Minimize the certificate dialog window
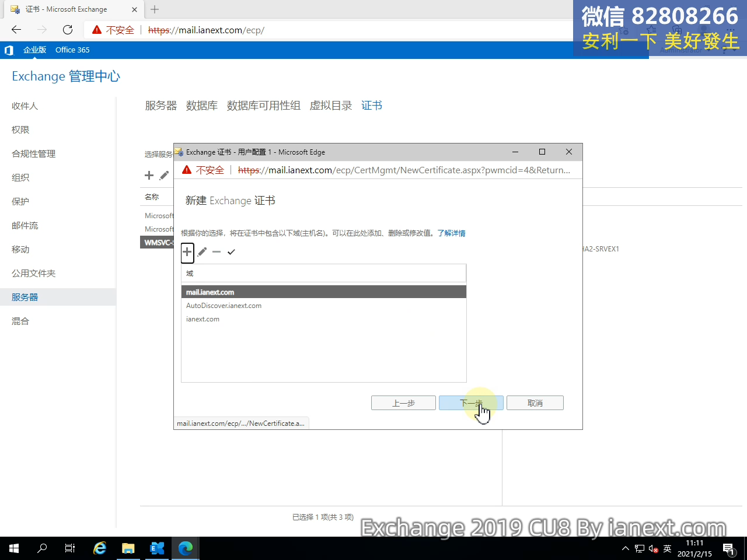Viewport: 747px width, 560px height. 515,152
